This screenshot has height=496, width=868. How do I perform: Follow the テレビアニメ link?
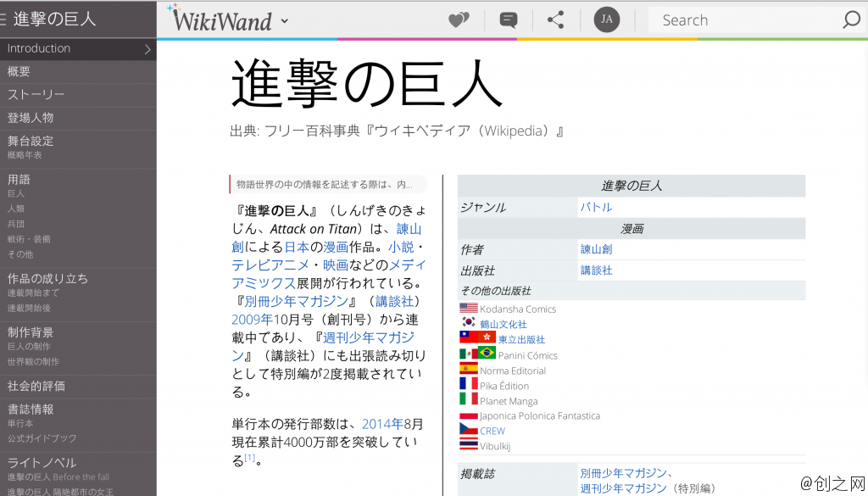pyautogui.click(x=270, y=265)
